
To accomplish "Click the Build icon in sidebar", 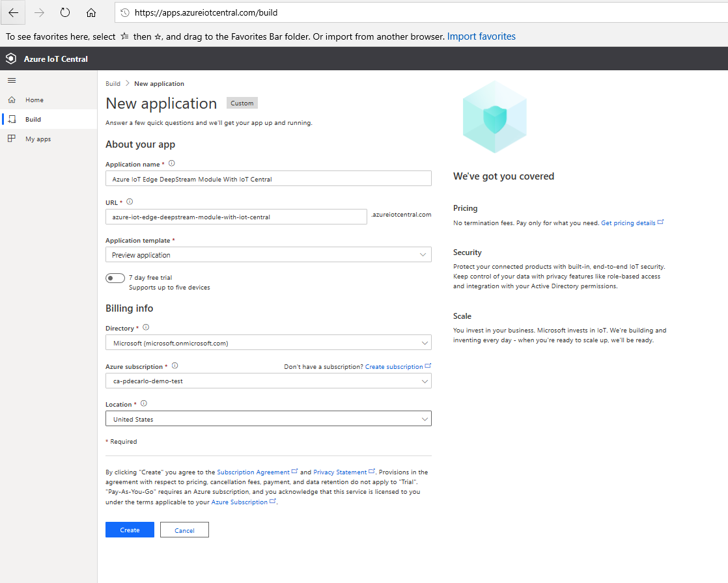I will point(12,119).
